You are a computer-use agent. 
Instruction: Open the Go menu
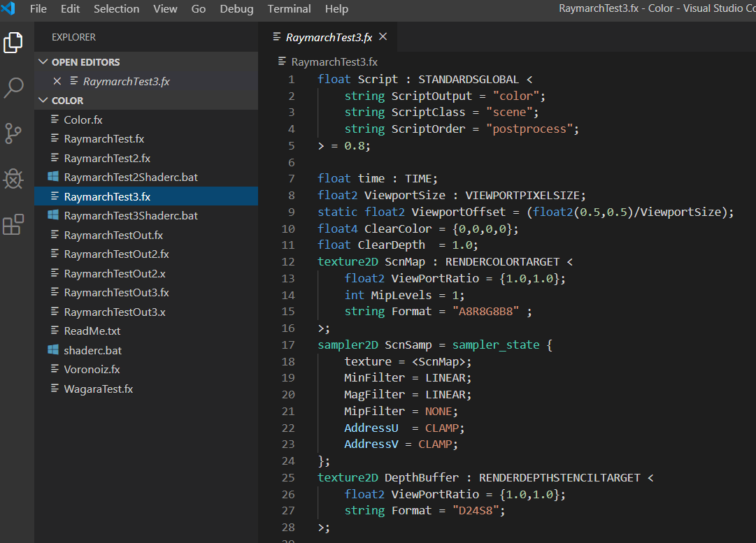(198, 8)
